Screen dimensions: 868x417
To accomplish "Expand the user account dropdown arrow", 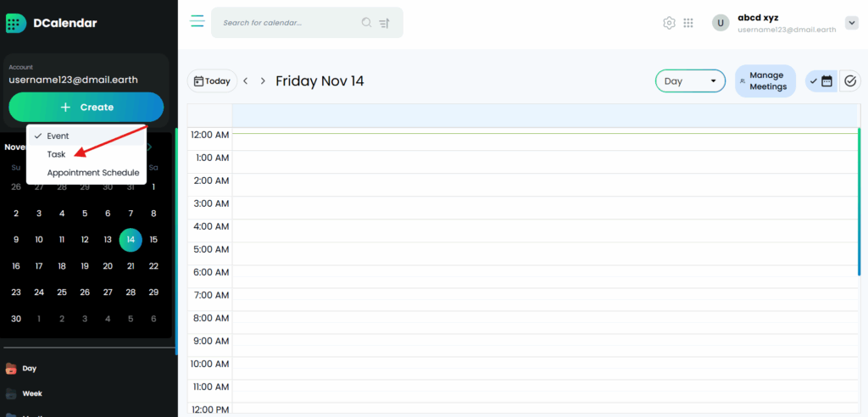I will point(852,23).
